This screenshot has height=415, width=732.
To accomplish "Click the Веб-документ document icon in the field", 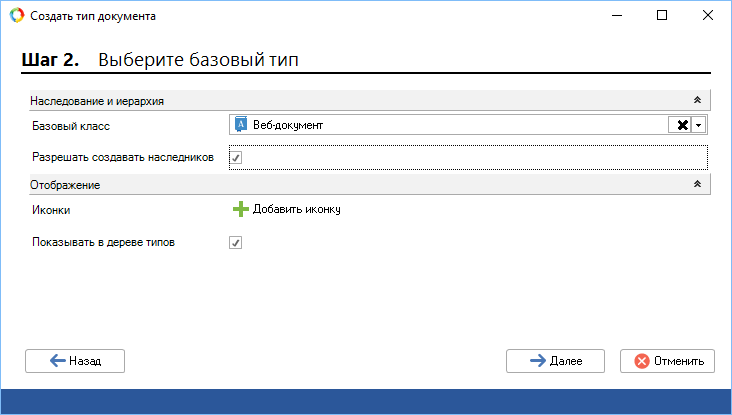I will point(241,125).
